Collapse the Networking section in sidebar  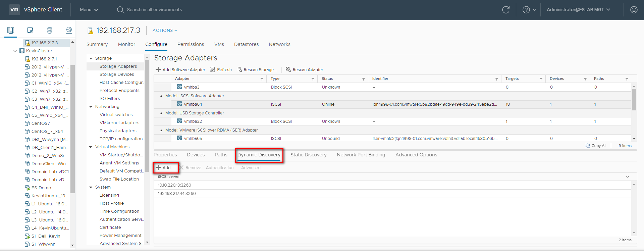click(x=91, y=107)
